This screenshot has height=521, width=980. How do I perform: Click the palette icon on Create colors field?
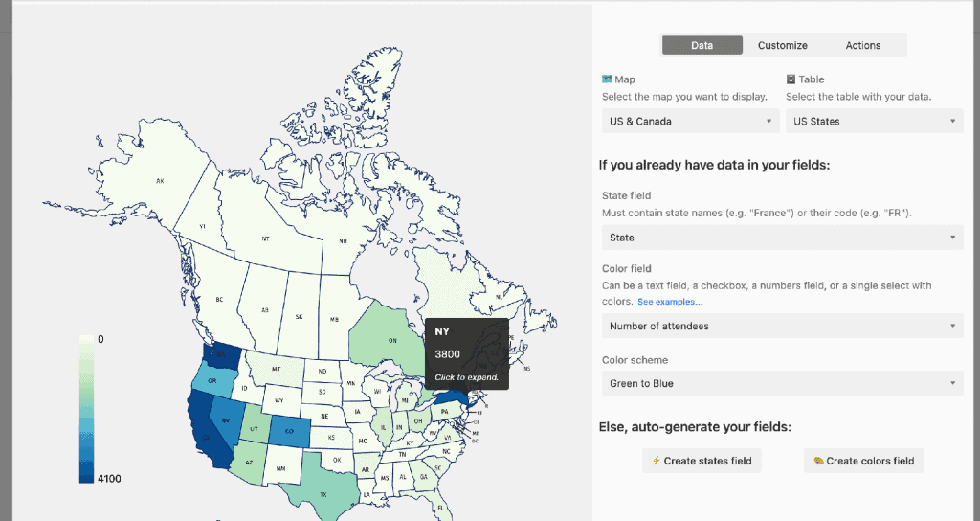tap(818, 461)
